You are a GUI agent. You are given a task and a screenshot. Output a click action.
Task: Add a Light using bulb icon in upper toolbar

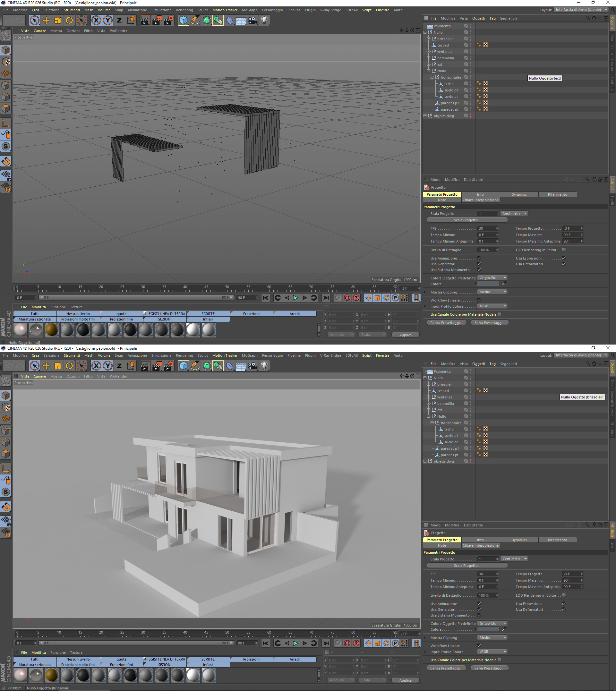point(264,20)
